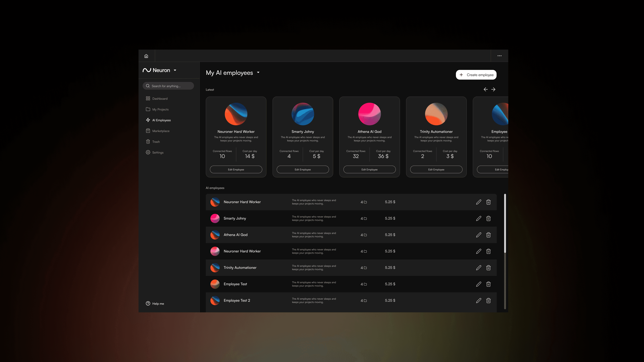The width and height of the screenshot is (644, 362).
Task: Click the home icon in top bar
Action: (x=146, y=56)
